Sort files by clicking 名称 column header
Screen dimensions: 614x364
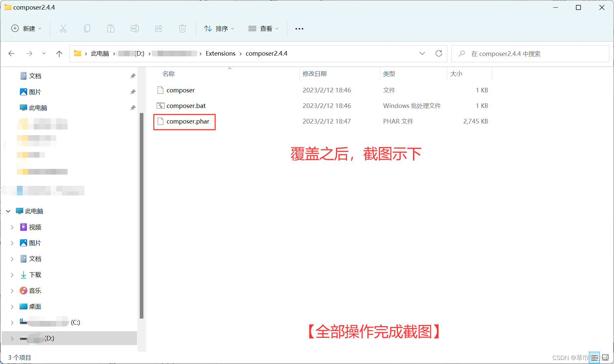[169, 74]
